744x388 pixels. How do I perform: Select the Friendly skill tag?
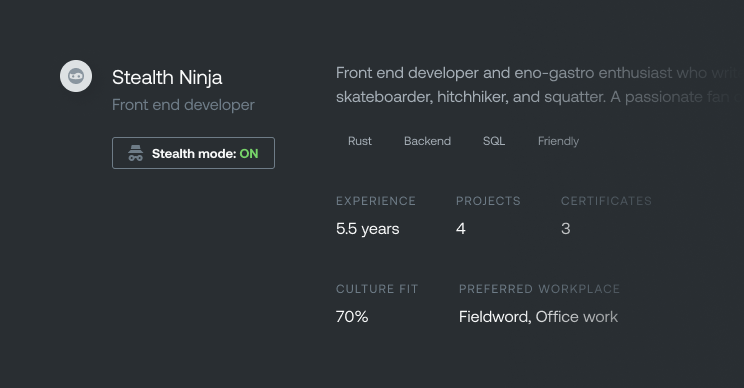pyautogui.click(x=558, y=141)
